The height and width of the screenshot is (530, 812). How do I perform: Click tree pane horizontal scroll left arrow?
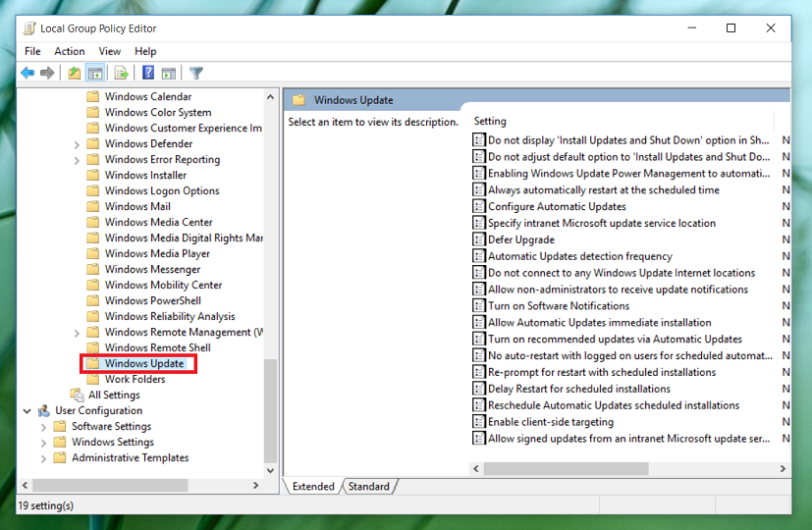coord(25,485)
